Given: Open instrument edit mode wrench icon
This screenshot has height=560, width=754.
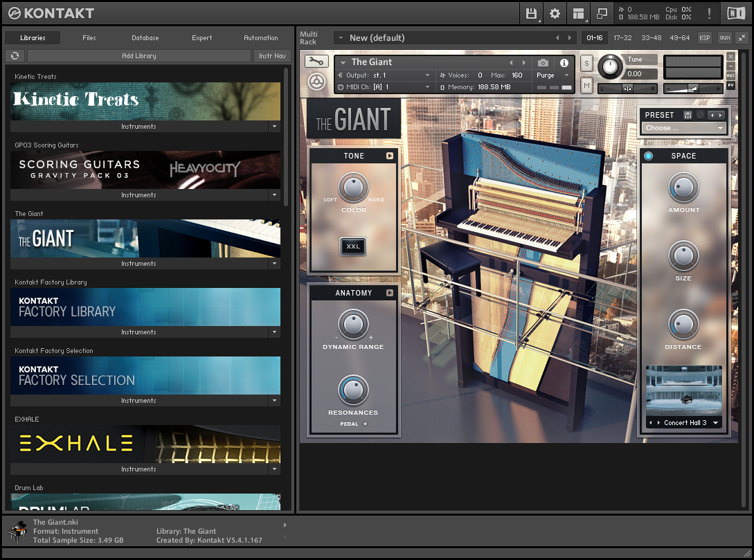Looking at the screenshot, I should pos(316,61).
